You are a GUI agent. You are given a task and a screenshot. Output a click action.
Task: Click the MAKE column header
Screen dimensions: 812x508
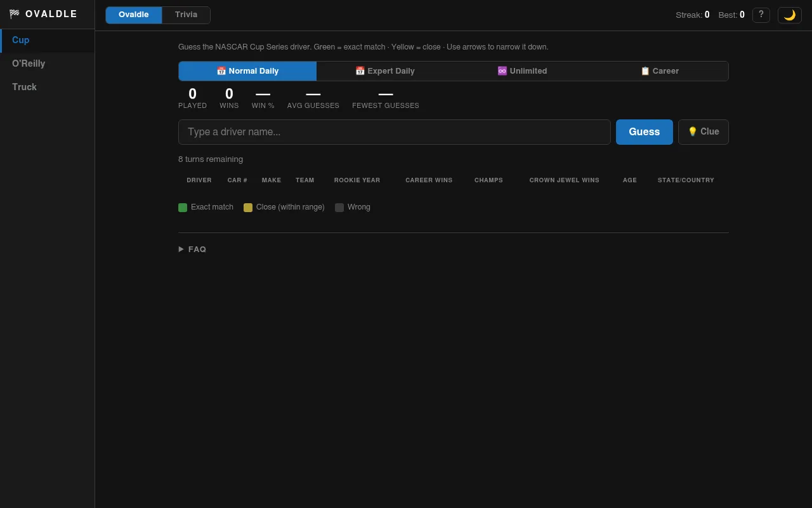272,180
